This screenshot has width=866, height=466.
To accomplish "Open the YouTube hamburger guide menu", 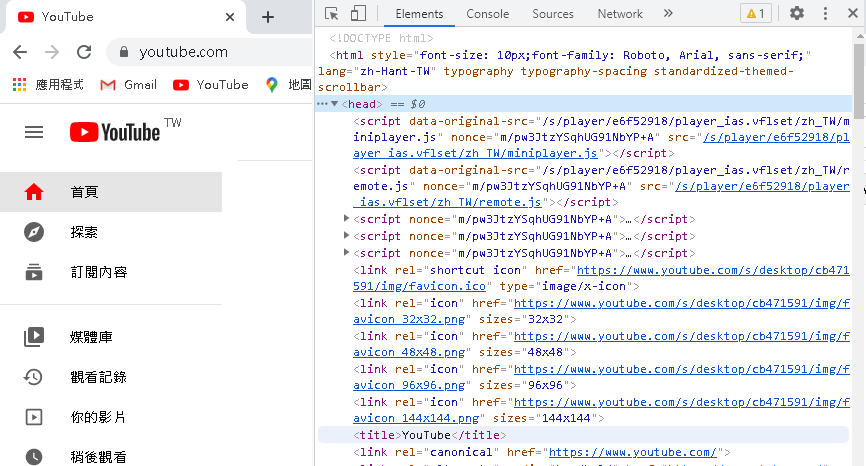I will click(34, 133).
